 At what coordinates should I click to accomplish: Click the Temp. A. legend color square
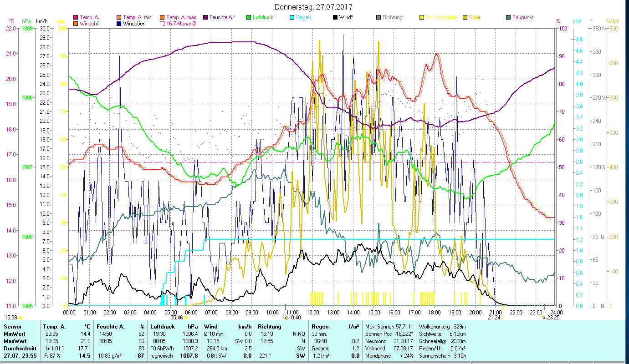[76, 17]
